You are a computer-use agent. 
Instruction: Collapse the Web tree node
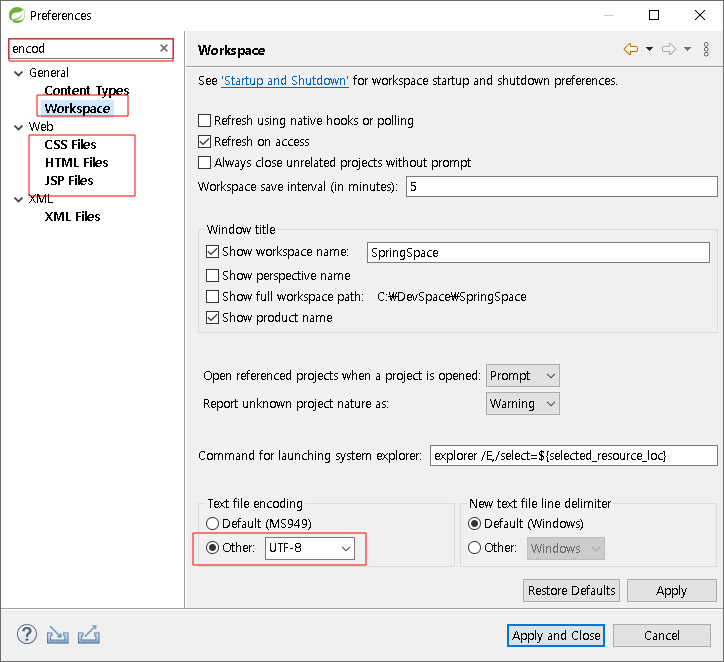pos(18,127)
